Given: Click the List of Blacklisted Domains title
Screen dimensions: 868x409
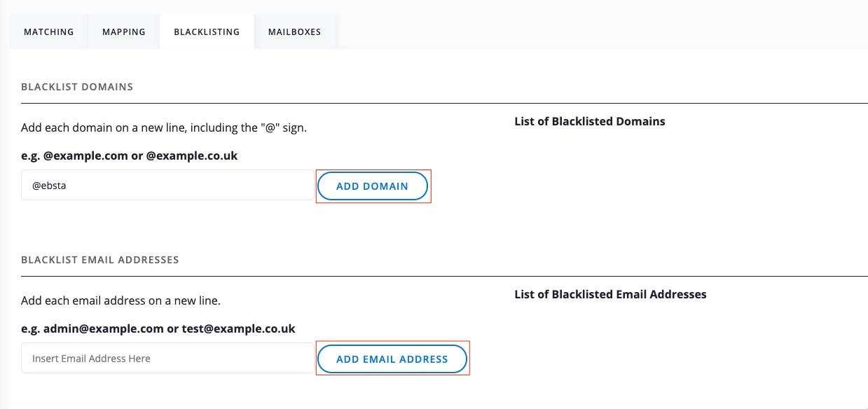Looking at the screenshot, I should [x=589, y=122].
